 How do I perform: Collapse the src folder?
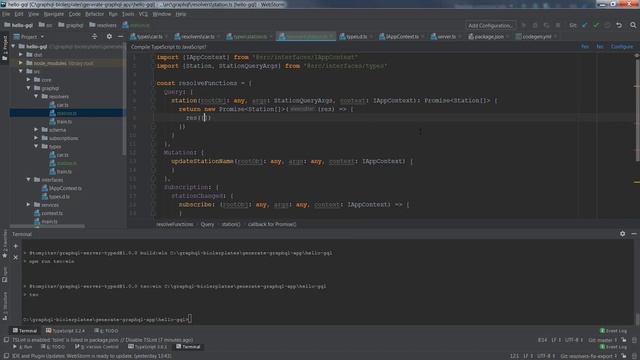coord(21,71)
